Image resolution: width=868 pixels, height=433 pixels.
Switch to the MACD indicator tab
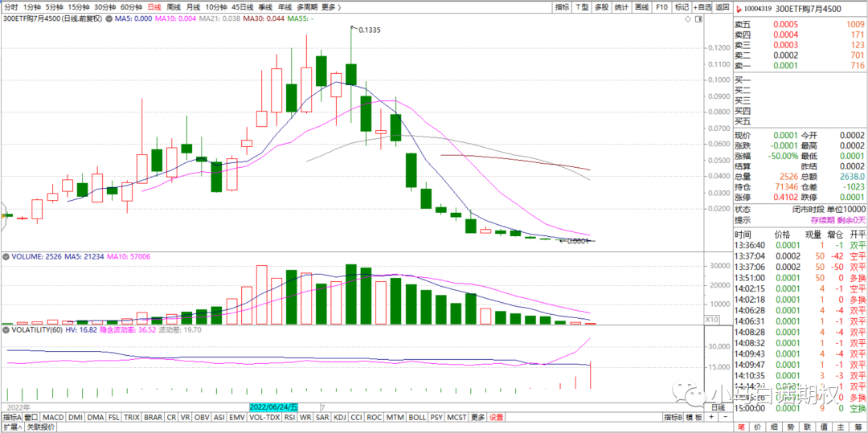click(53, 418)
